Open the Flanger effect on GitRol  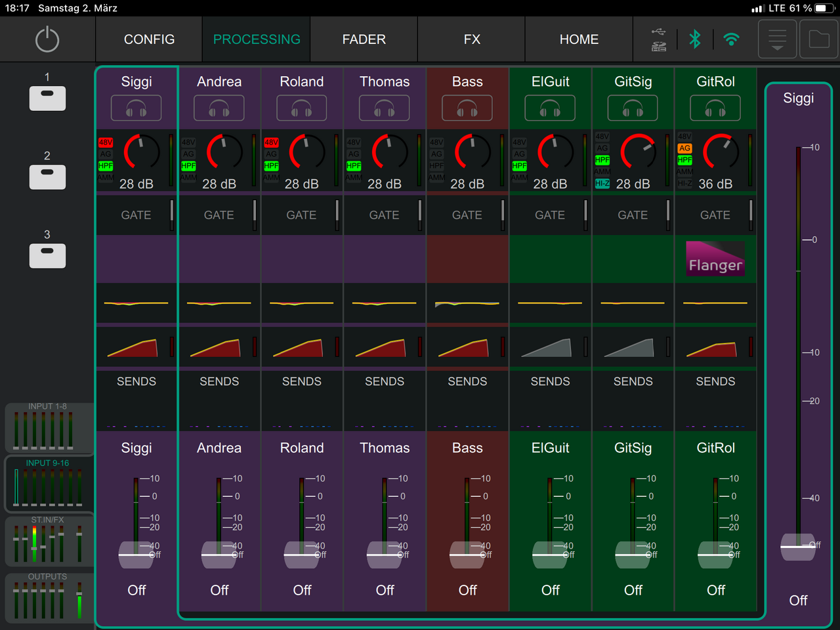715,259
